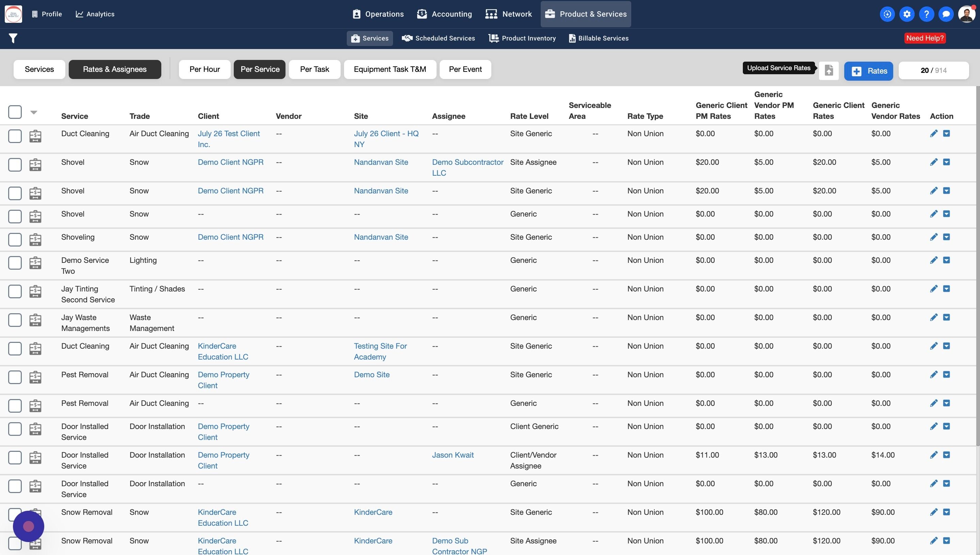Switch to the Per Hour tab
Viewport: 980px width, 555px height.
[205, 69]
